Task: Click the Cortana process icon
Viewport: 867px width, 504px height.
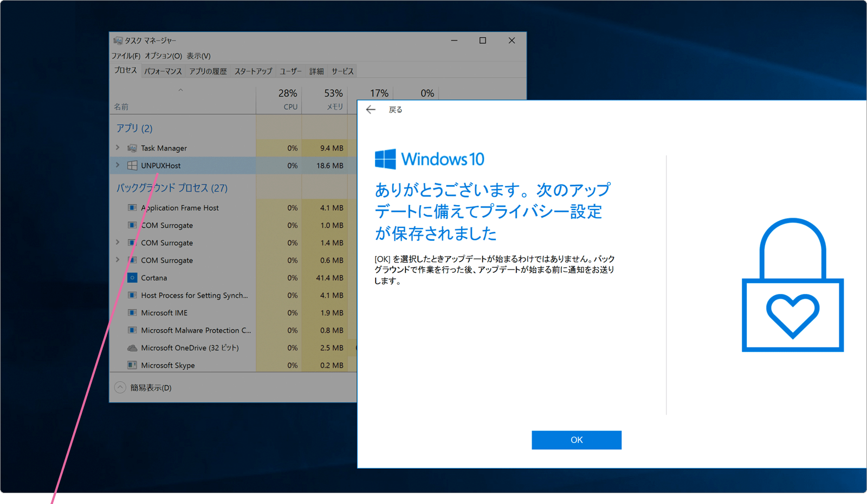Action: point(132,278)
